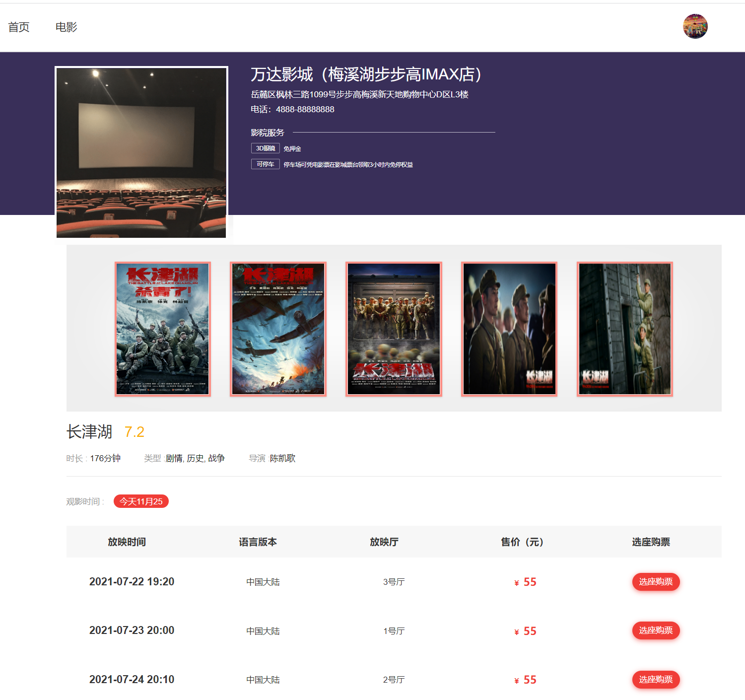The width and height of the screenshot is (745, 700).
Task: Click the 可停车 service tag
Action: (266, 164)
